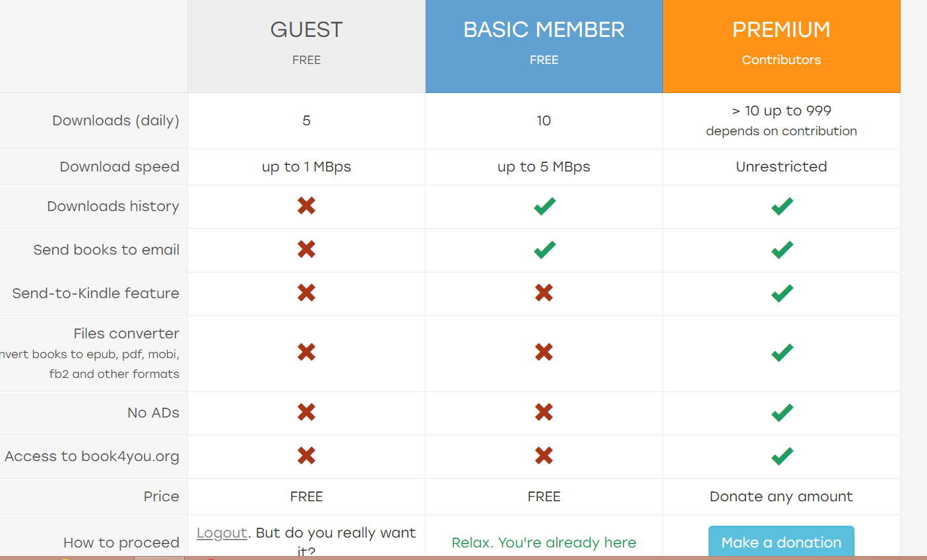Click Premium green checkmark for Send books to email
The width and height of the screenshot is (927, 560).
[782, 250]
